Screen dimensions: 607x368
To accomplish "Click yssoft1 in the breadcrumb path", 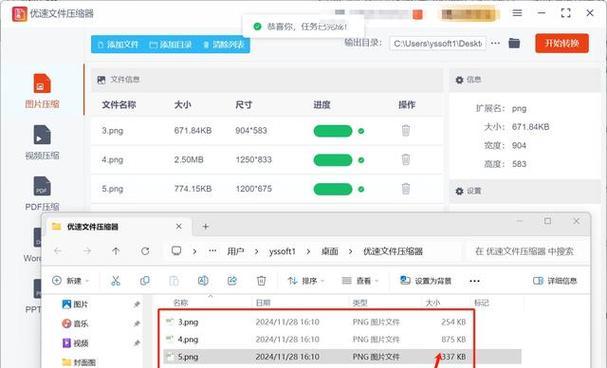I will [282, 252].
